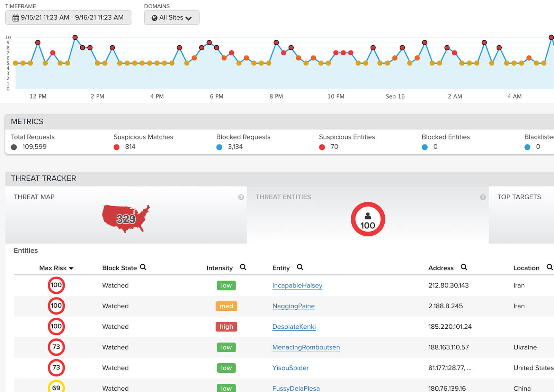554x392 pixels.
Task: Click the Suspicious Entities value 70
Action: click(334, 147)
